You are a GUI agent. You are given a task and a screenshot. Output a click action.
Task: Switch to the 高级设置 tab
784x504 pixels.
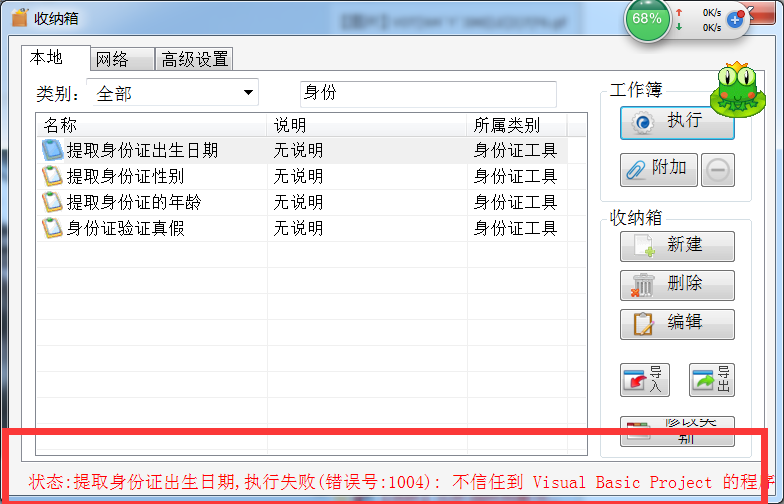point(195,60)
